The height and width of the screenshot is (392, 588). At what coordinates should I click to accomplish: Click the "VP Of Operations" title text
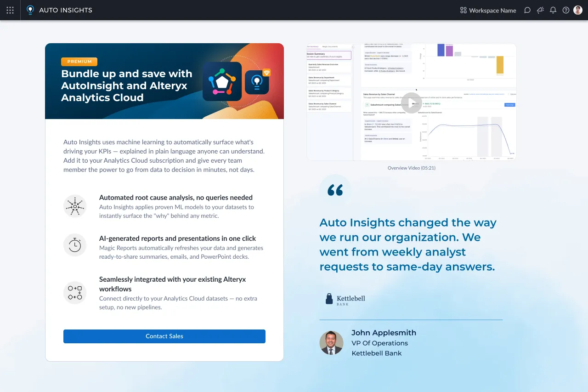(x=380, y=343)
